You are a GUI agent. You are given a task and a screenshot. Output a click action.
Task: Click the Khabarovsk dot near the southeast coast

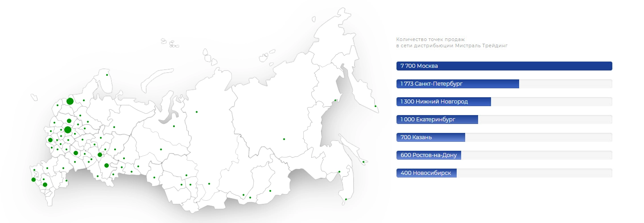[x=339, y=172]
